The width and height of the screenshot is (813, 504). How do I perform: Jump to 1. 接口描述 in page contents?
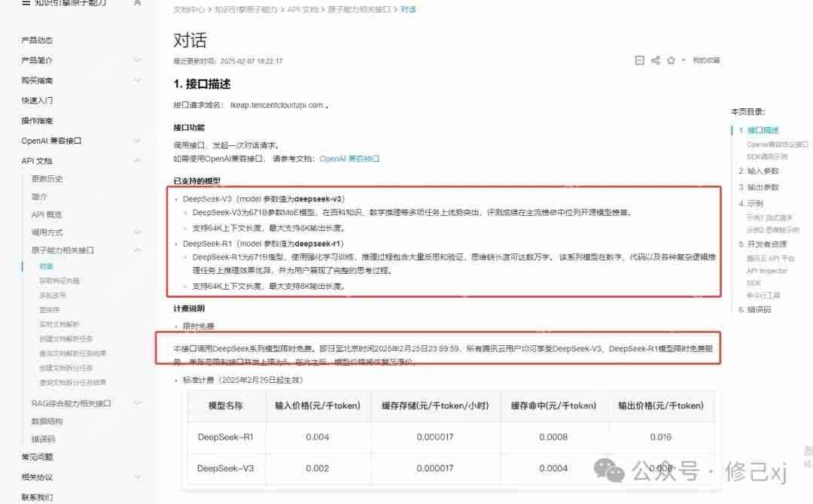pyautogui.click(x=759, y=131)
